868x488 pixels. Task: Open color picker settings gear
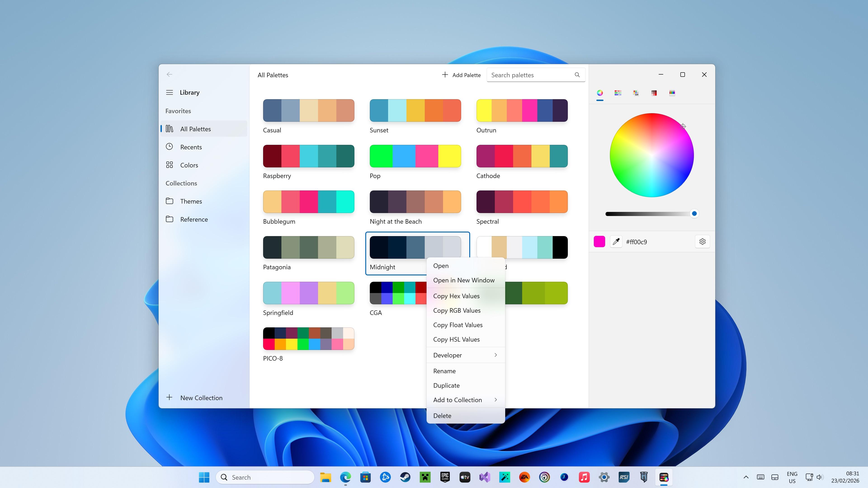coord(702,242)
